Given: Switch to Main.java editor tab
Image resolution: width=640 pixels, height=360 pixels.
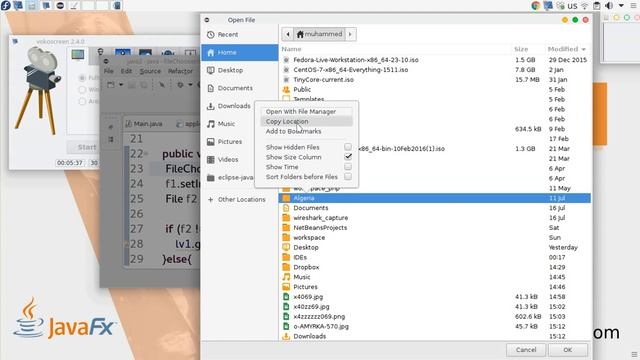Looking at the screenshot, I should pyautogui.click(x=144, y=124).
